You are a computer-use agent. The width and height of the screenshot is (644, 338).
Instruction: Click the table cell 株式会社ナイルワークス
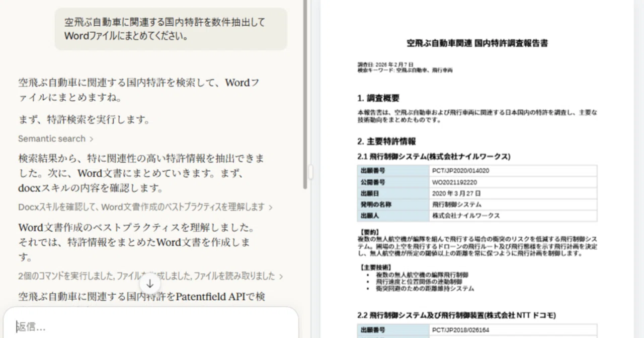tap(513, 216)
